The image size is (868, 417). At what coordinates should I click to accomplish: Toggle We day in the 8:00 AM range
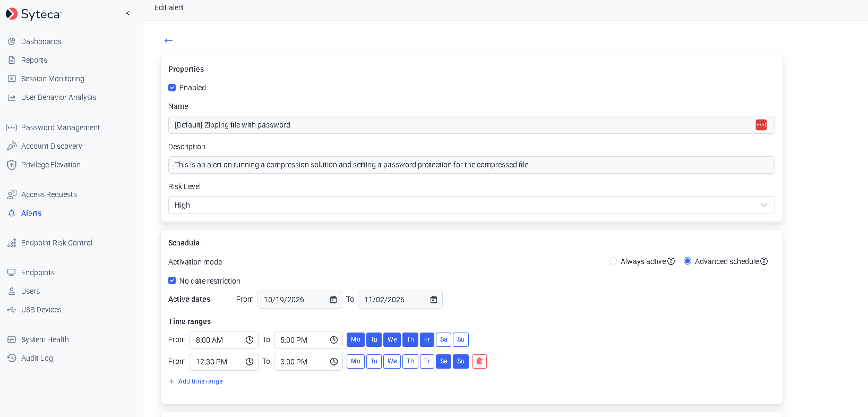pyautogui.click(x=392, y=339)
